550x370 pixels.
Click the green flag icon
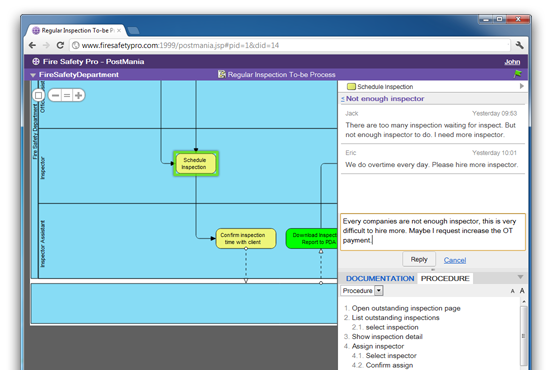tap(518, 74)
